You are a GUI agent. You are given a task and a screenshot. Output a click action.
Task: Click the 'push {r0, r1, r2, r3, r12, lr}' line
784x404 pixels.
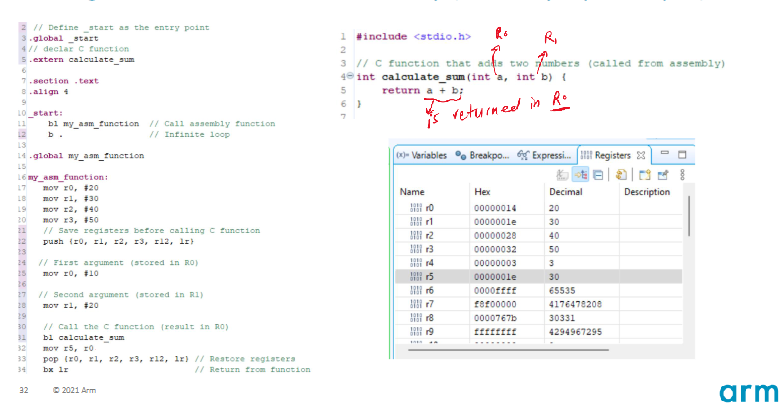click(118, 242)
